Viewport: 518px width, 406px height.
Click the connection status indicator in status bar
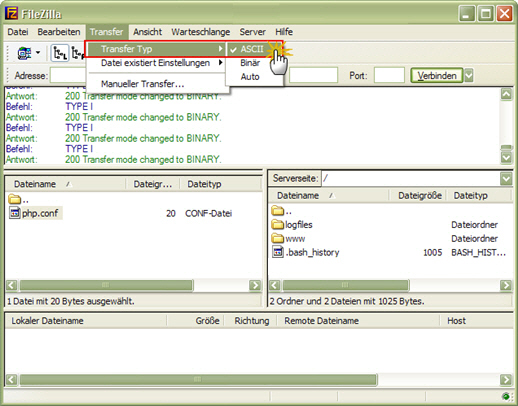click(506, 396)
